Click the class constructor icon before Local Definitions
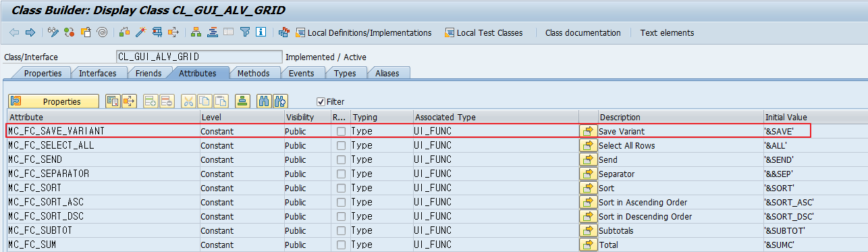 [284, 32]
